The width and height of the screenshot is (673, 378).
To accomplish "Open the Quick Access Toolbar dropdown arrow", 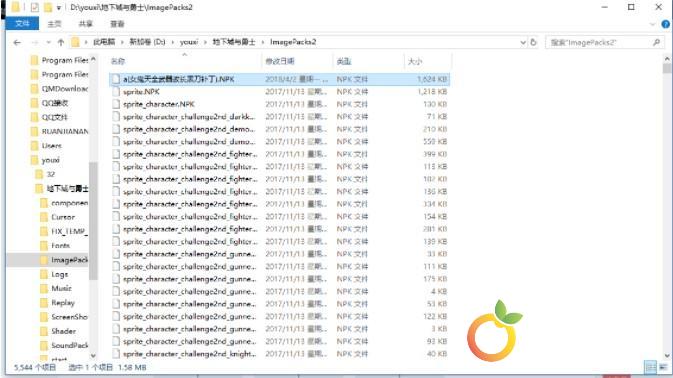I will click(x=58, y=7).
